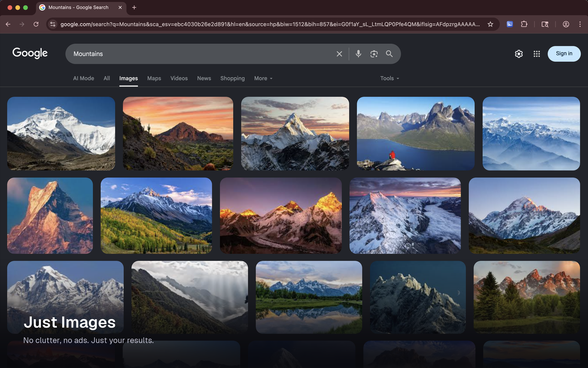Open Google quick settings gear
Screen dimensions: 588x368
(x=519, y=54)
